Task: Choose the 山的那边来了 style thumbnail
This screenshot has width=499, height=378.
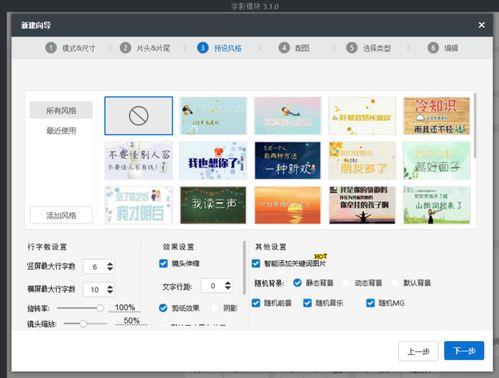Action: point(436,205)
